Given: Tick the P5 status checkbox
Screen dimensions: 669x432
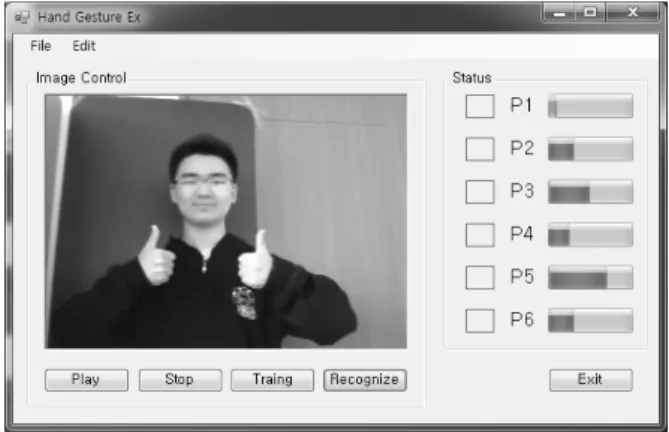Looking at the screenshot, I should [480, 277].
